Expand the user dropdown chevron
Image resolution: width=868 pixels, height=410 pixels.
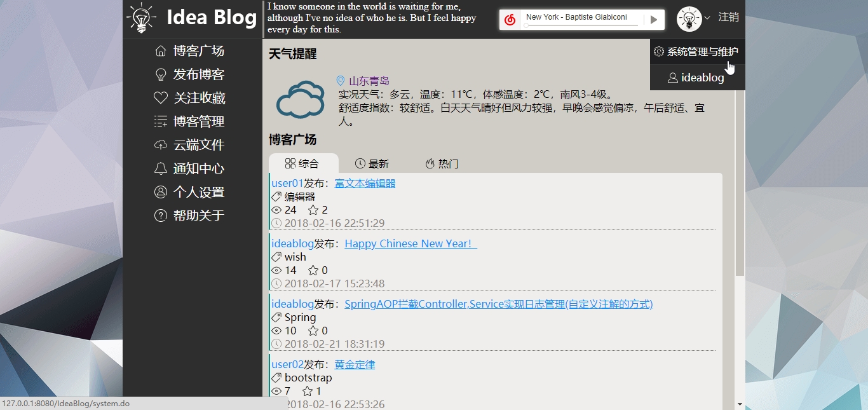pyautogui.click(x=707, y=18)
